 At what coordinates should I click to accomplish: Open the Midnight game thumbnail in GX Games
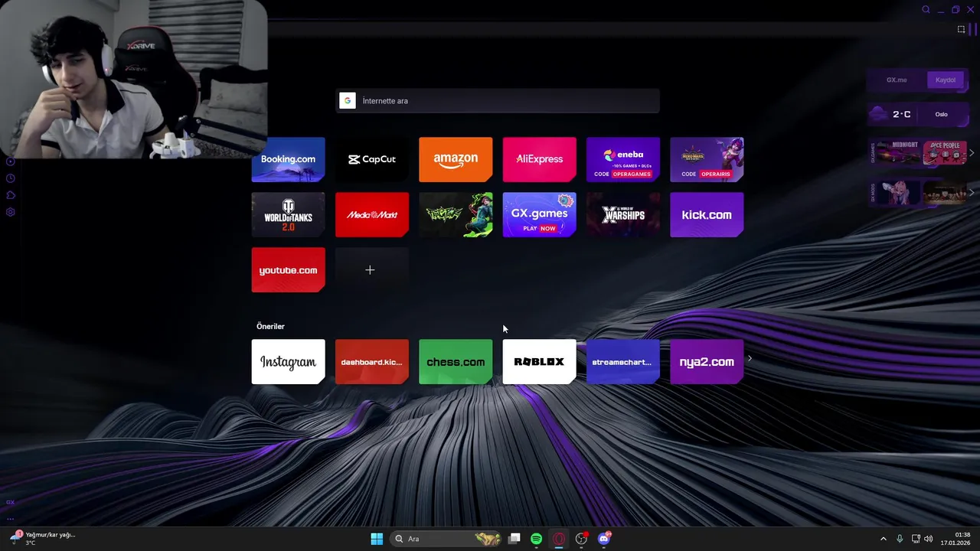[899, 152]
